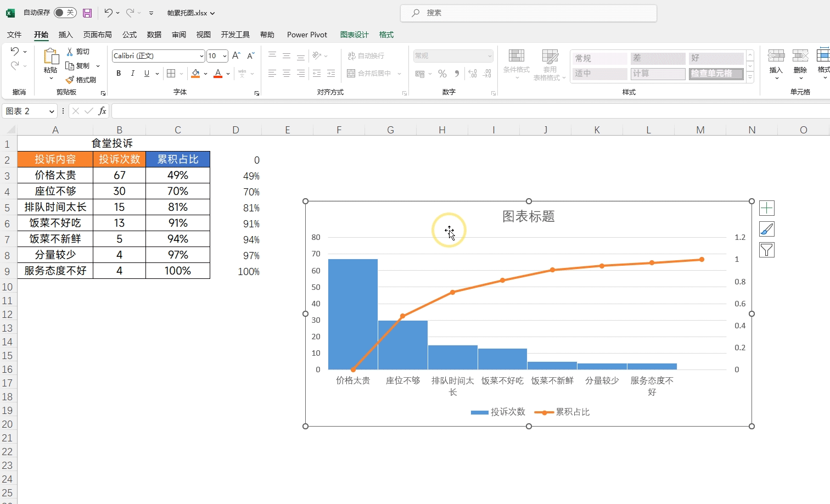Screen dimensions: 830x504
Task: Click the increase indent icon
Action: click(x=331, y=74)
